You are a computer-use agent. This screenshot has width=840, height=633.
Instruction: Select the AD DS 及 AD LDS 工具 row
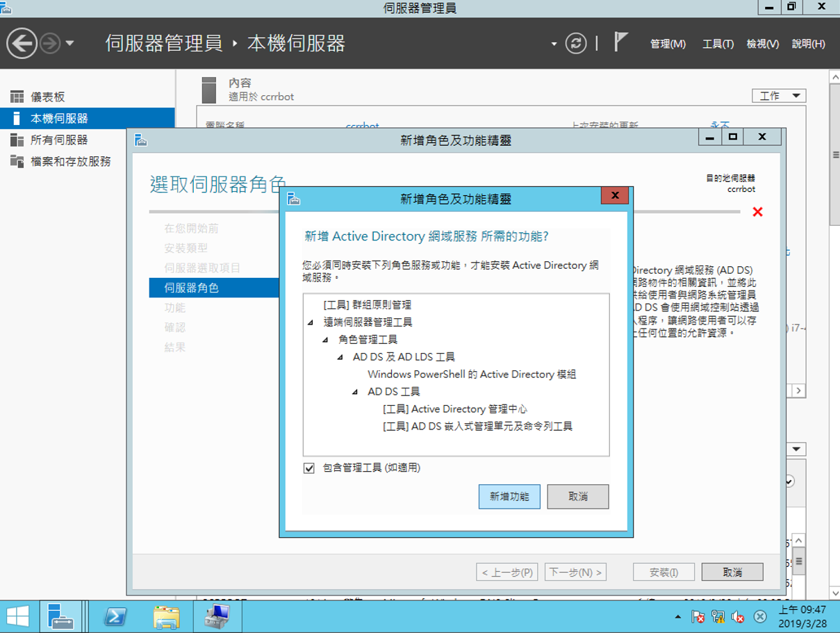point(404,357)
